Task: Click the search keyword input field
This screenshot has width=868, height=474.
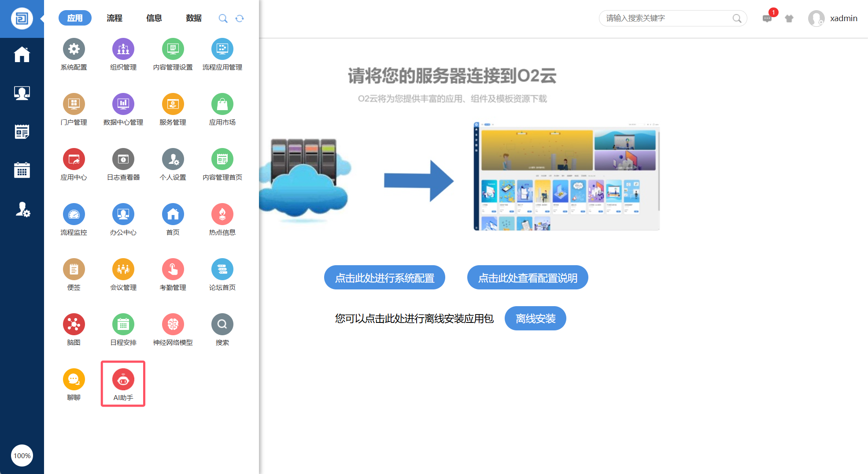Action: click(665, 19)
